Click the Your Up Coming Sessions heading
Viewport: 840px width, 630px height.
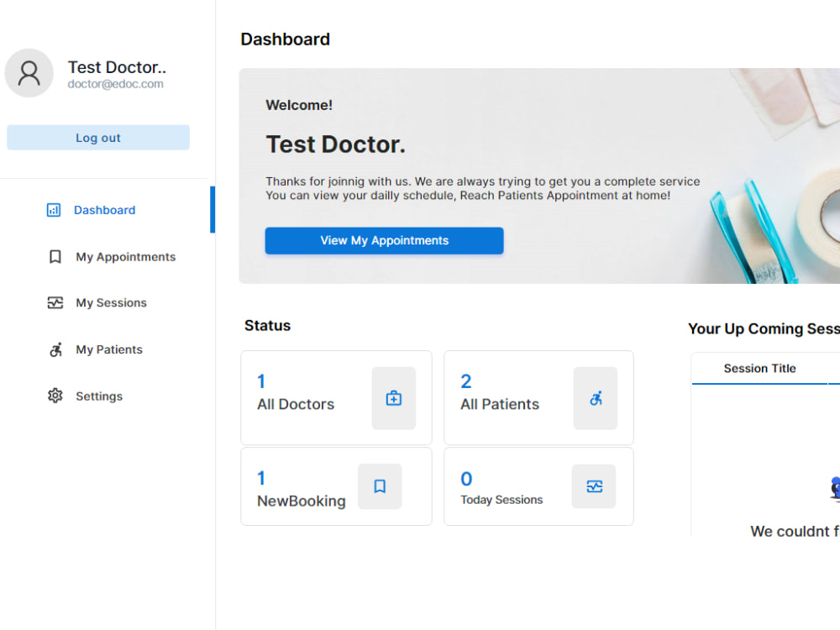pos(764,328)
